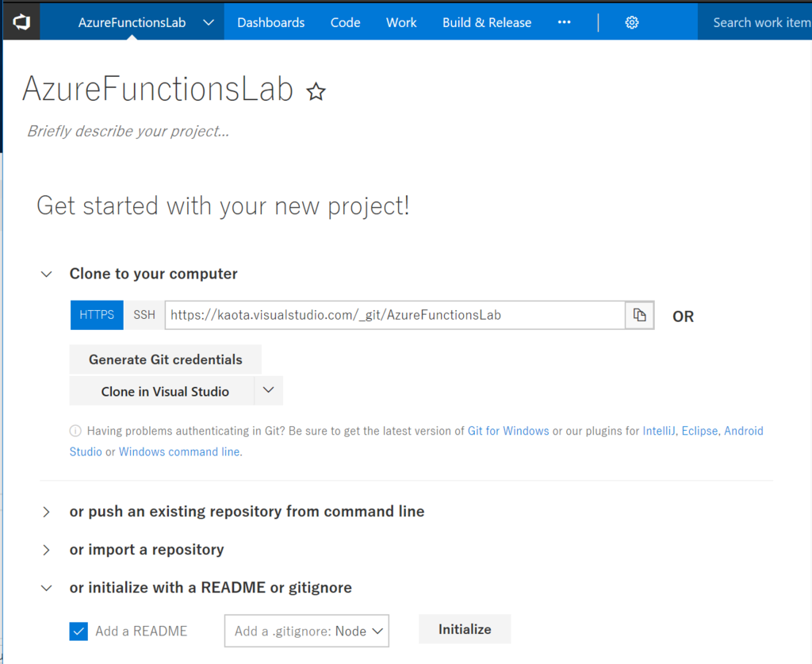Open the Eclipse plugin link
This screenshot has height=664, width=812.
[x=699, y=431]
